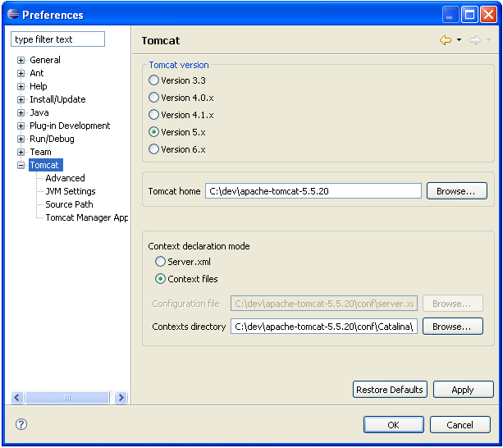
Task: Expand the Run/Debug tree node
Action: [21, 139]
